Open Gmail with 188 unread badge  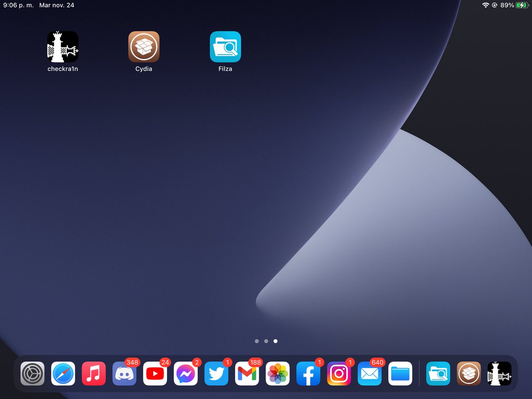pyautogui.click(x=247, y=374)
